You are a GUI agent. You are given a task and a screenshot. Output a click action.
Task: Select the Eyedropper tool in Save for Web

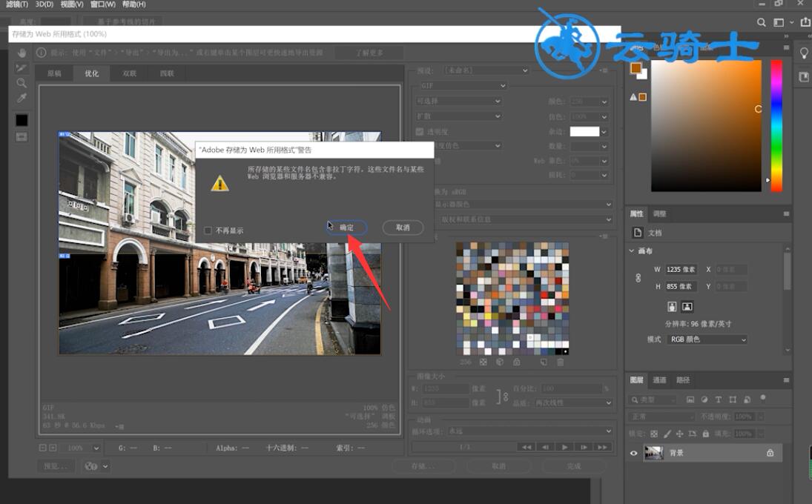coord(22,98)
